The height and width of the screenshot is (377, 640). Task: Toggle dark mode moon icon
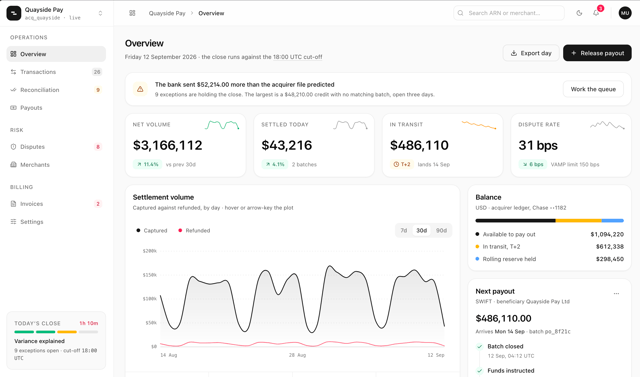coord(579,13)
